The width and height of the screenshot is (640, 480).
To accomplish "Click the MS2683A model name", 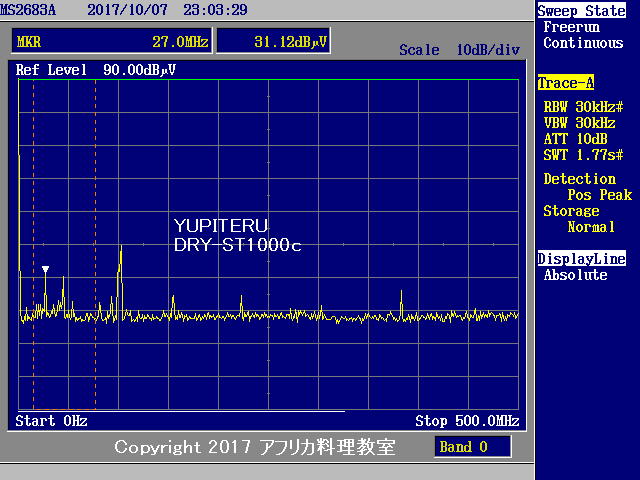I will point(28,10).
